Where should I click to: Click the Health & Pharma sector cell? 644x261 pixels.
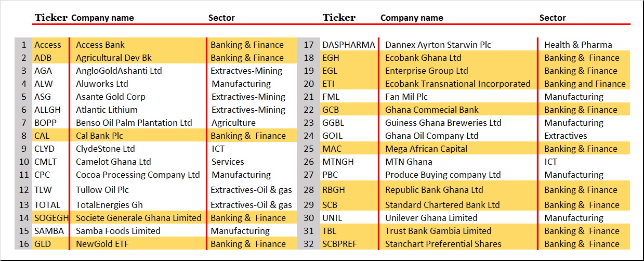[578, 45]
